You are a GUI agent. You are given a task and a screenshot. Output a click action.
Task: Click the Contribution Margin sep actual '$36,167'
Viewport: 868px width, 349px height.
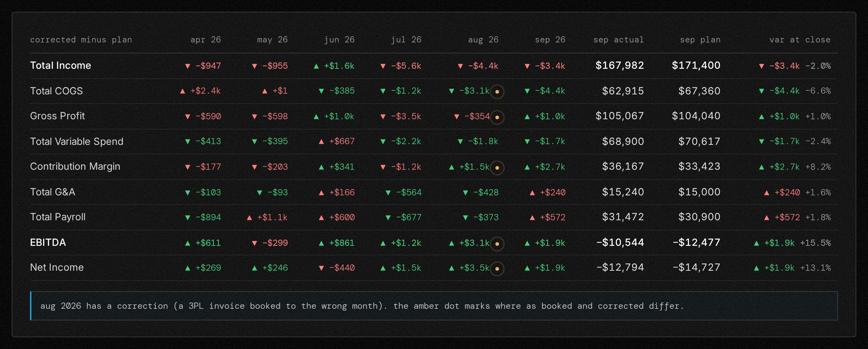tap(623, 166)
